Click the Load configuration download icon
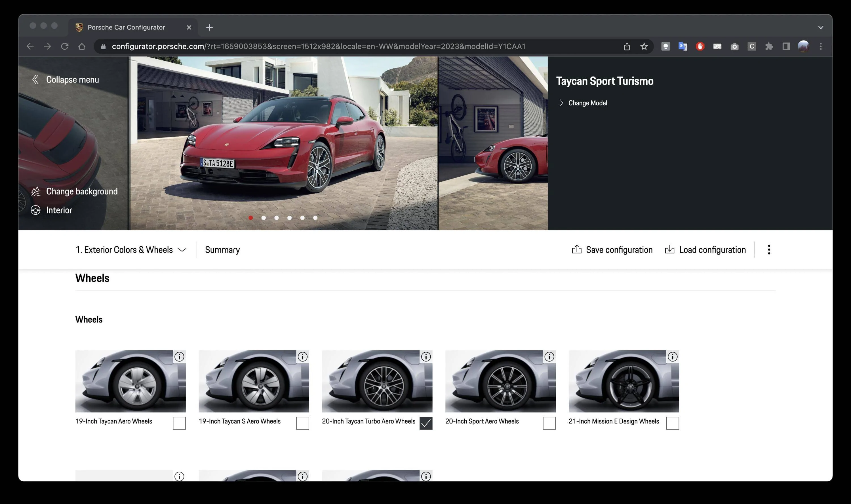This screenshot has height=504, width=851. (669, 249)
